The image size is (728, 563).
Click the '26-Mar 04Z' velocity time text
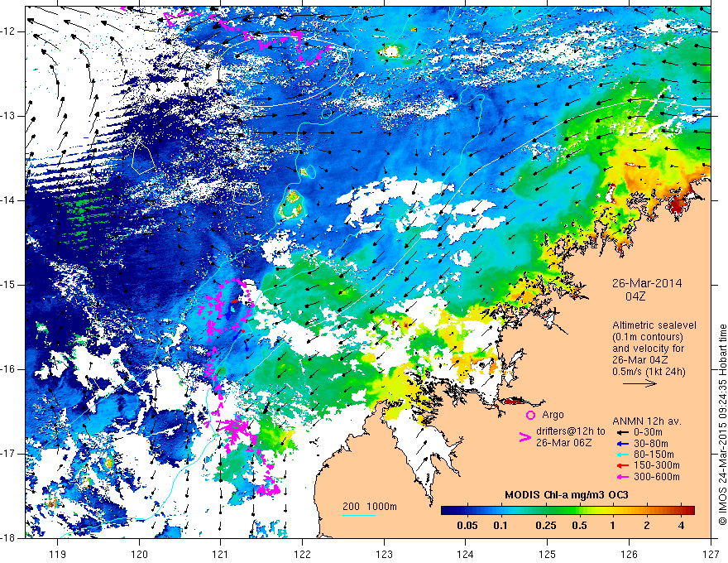[640, 359]
